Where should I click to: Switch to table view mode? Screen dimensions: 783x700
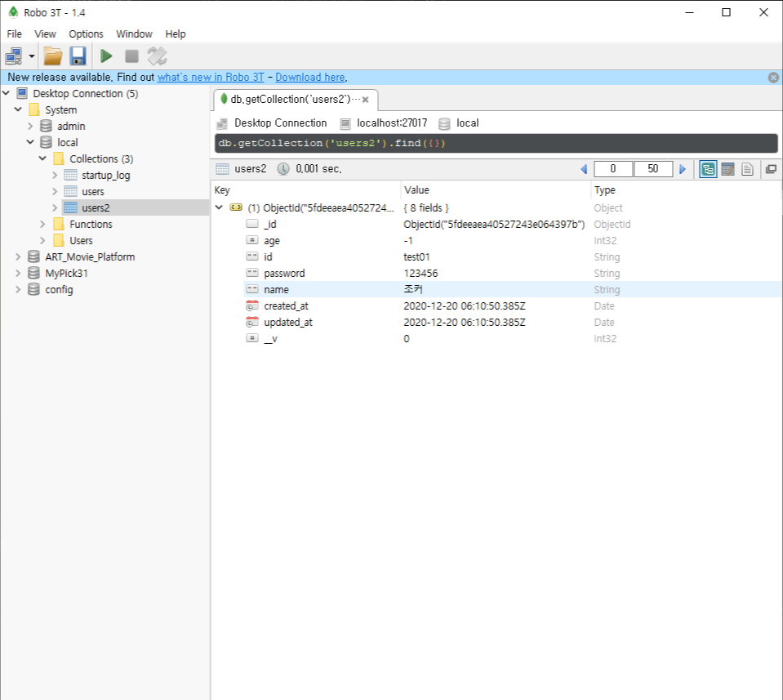pyautogui.click(x=727, y=169)
